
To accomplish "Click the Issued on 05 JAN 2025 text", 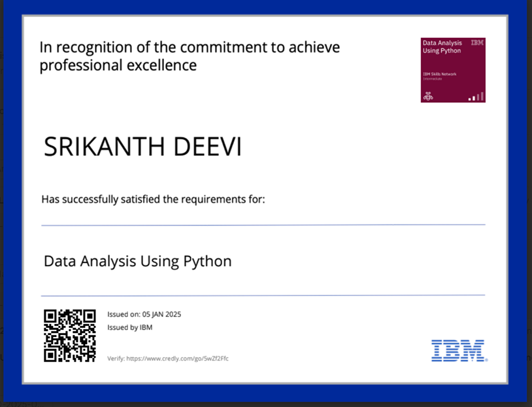I will pos(144,314).
